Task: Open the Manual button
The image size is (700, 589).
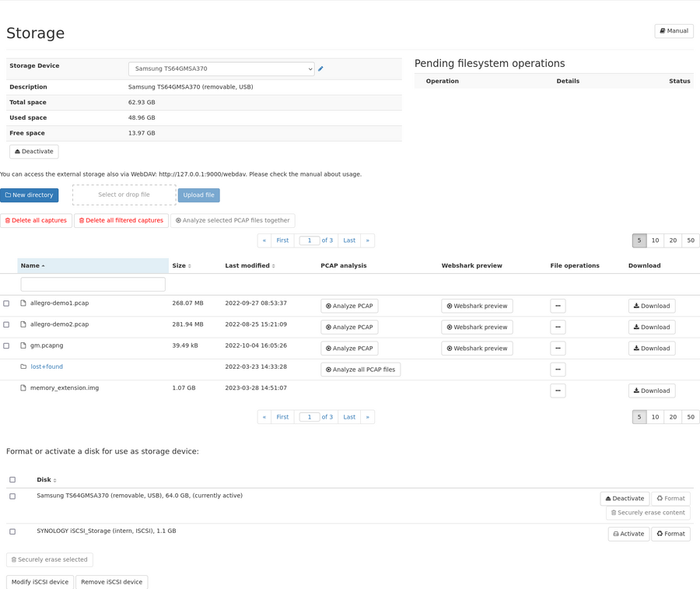Action: click(x=674, y=31)
